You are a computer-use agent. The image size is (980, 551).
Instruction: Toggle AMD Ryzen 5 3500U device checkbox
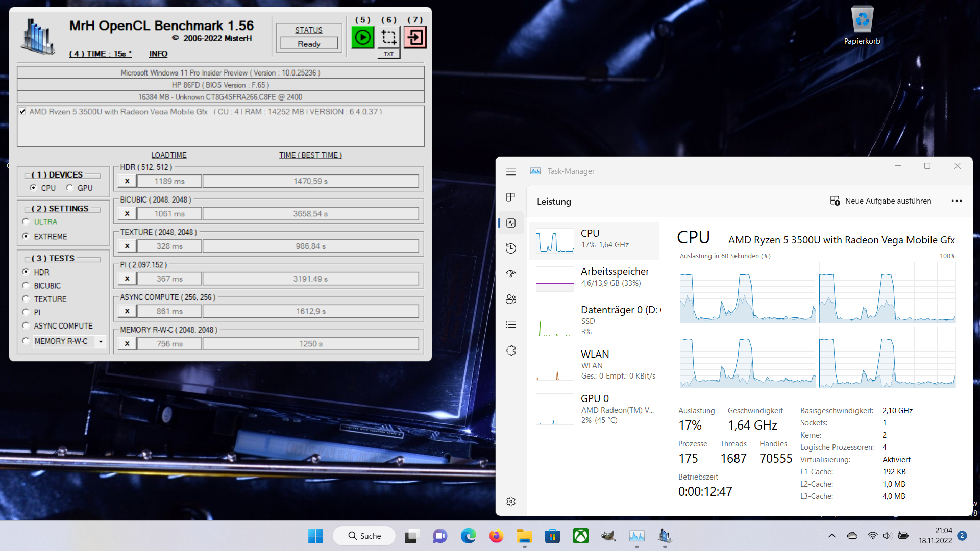pyautogui.click(x=22, y=111)
